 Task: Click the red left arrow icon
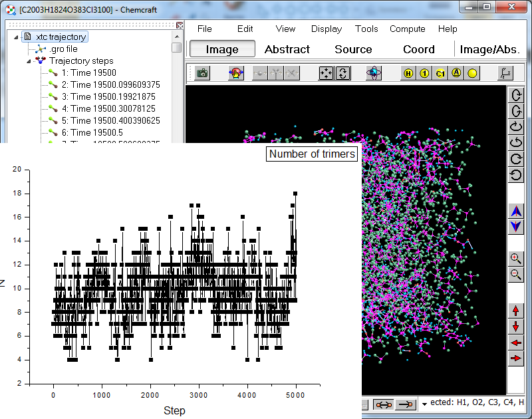coord(516,343)
